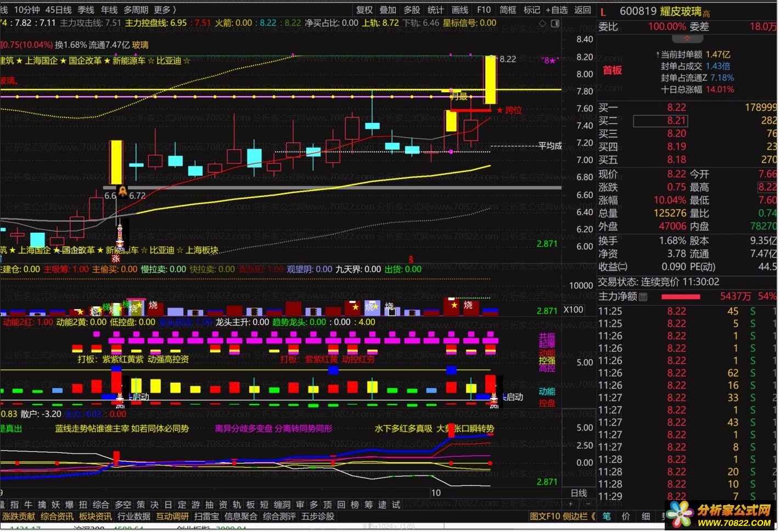
Task: Toggle 复权 price adjustment
Action: 364,10
